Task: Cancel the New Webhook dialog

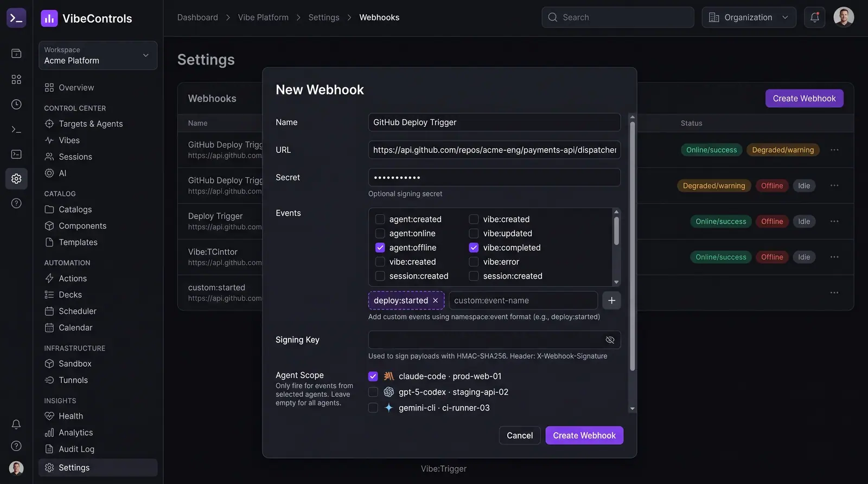Action: pos(520,435)
